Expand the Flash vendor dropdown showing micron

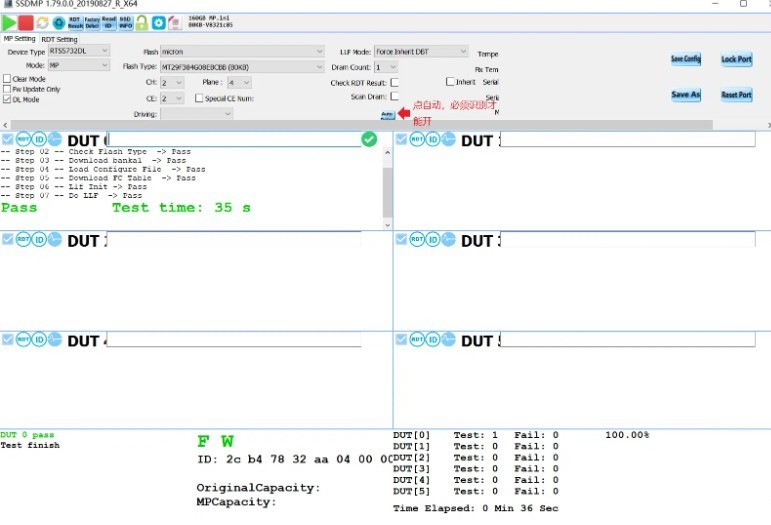tap(242, 52)
